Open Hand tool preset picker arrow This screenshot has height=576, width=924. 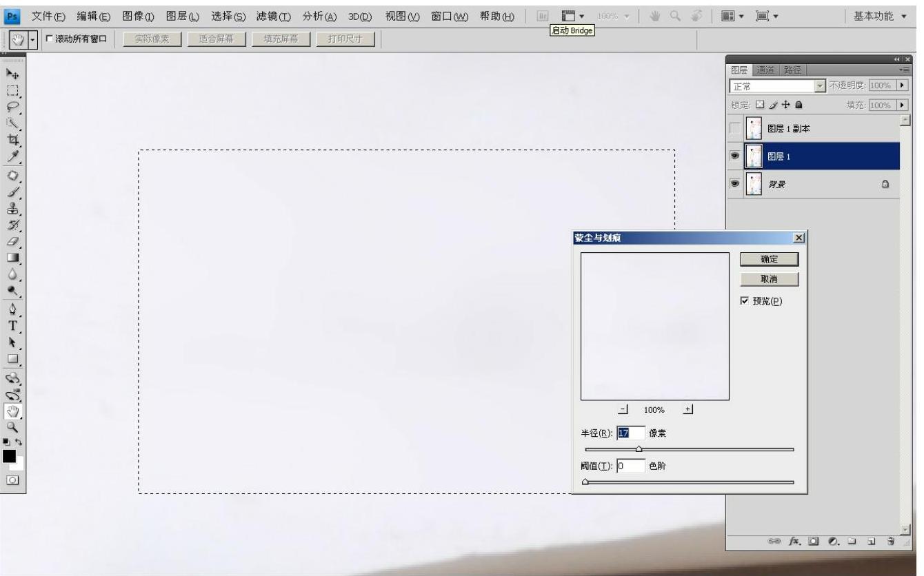point(32,39)
